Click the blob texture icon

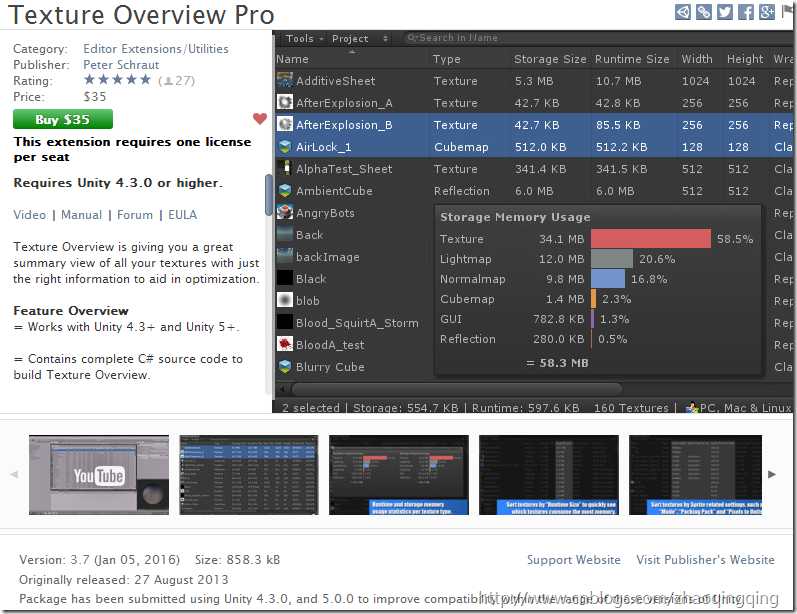pos(285,300)
